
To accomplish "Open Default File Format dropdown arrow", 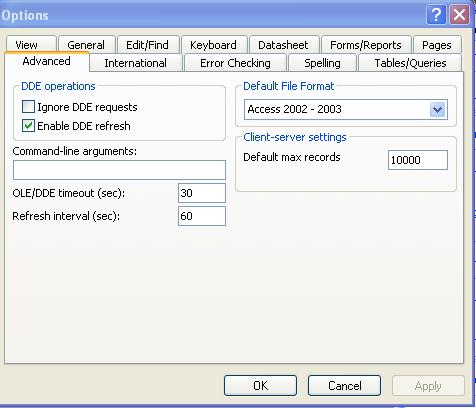I will tap(437, 109).
